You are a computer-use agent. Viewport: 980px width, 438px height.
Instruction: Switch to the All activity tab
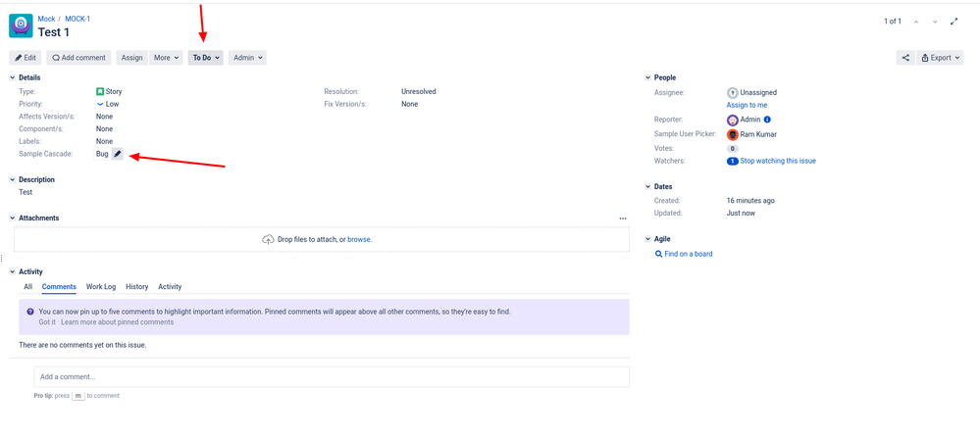click(x=28, y=287)
